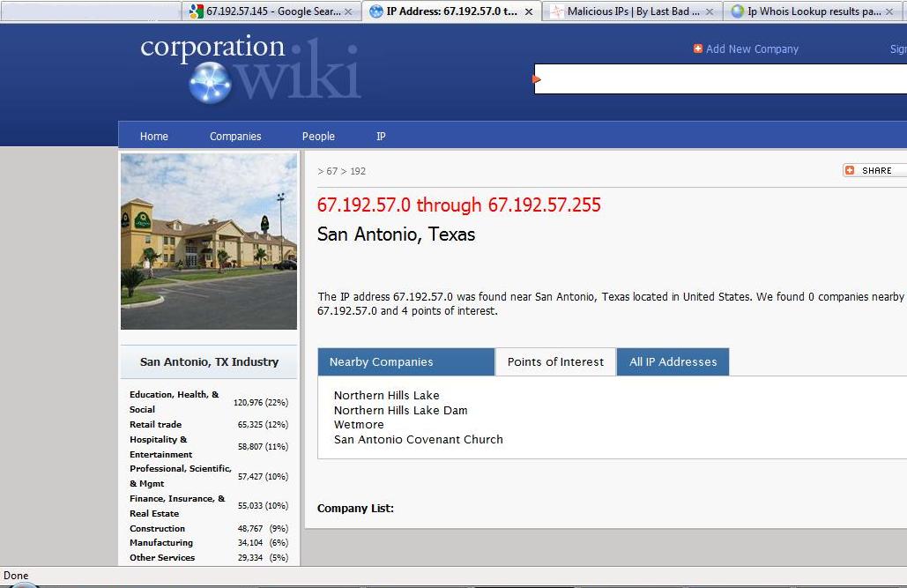The width and height of the screenshot is (907, 588).
Task: Switch to the 67.192.57.145 Google Search tab
Action: coord(271,11)
